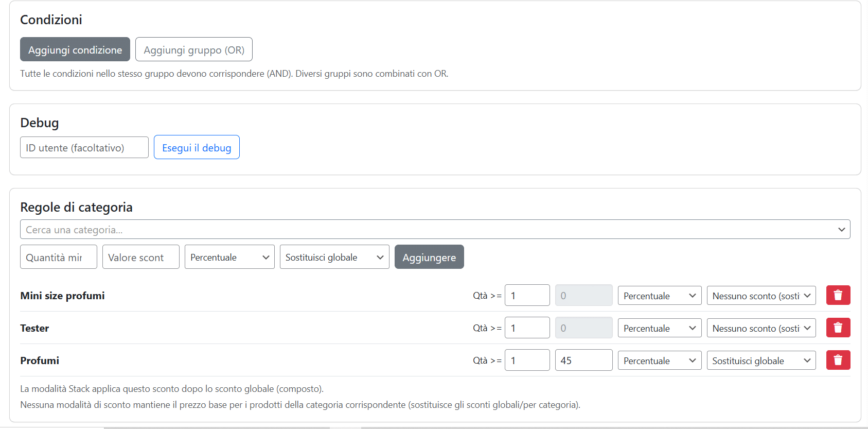This screenshot has height=429, width=868.
Task: Focus the ID utente (facoltativo) field
Action: (x=84, y=147)
